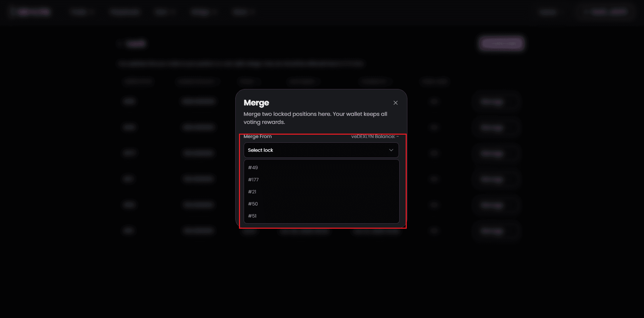The image size is (644, 318).
Task: Pick lock #21 as merge source
Action: coord(252,192)
